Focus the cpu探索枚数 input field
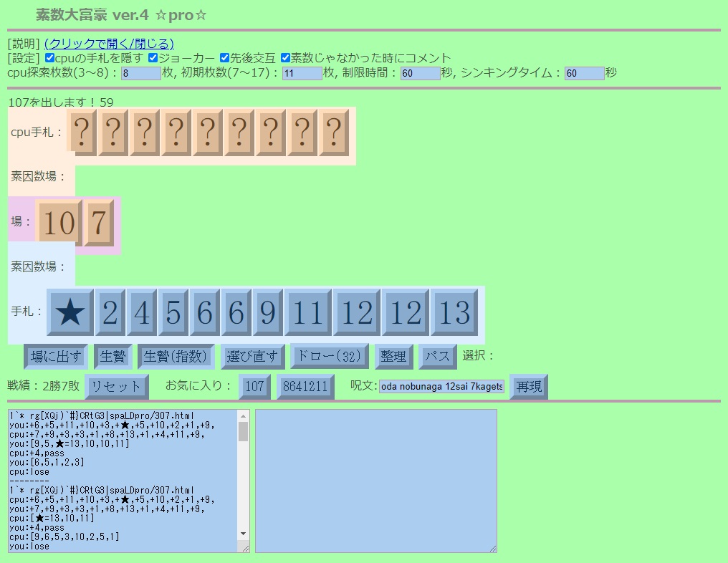Image resolution: width=728 pixels, height=563 pixels. pos(140,73)
